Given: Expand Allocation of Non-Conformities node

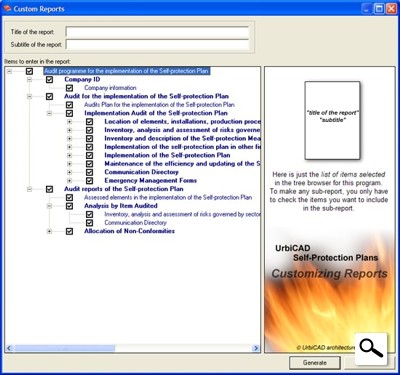Looking at the screenshot, I should [49, 231].
